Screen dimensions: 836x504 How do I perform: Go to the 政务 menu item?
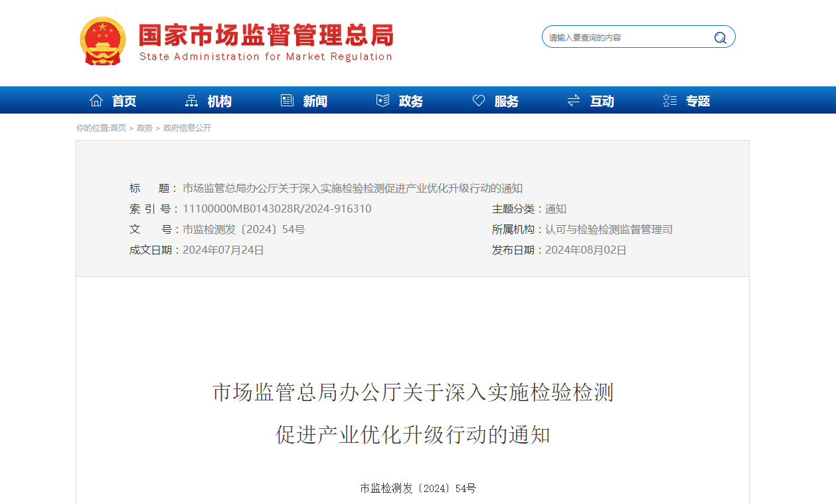[x=411, y=101]
